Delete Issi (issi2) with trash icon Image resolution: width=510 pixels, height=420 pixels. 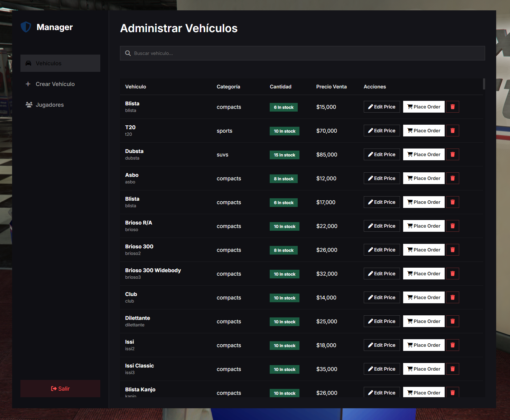453,345
